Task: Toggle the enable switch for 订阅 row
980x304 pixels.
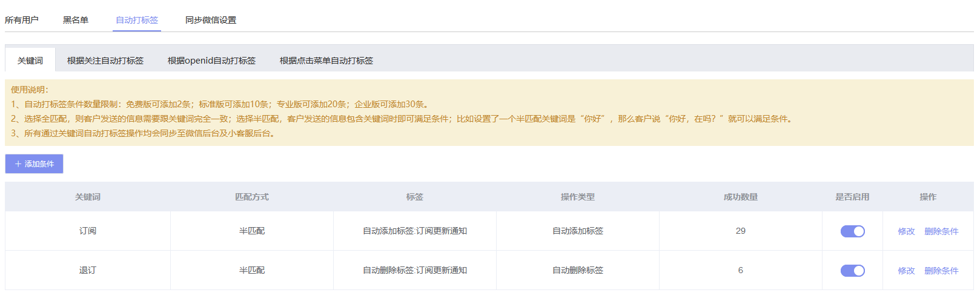Action: tap(852, 231)
